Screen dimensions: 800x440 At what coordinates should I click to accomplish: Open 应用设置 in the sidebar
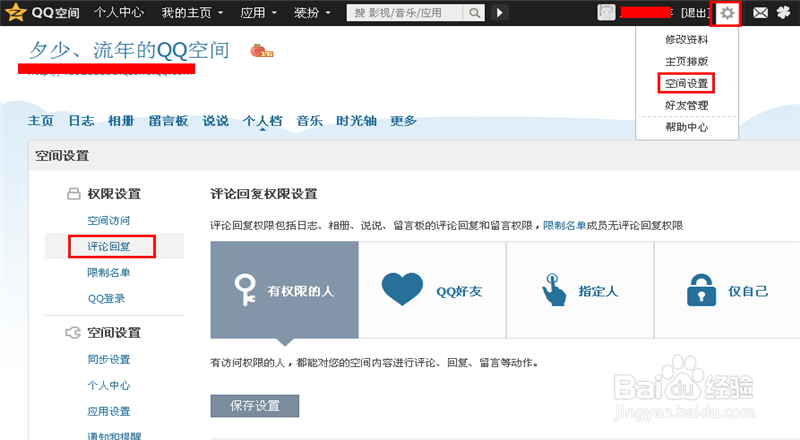[109, 411]
